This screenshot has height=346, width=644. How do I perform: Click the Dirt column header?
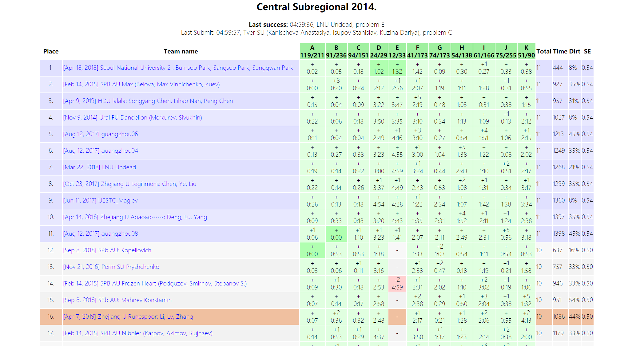click(x=574, y=51)
